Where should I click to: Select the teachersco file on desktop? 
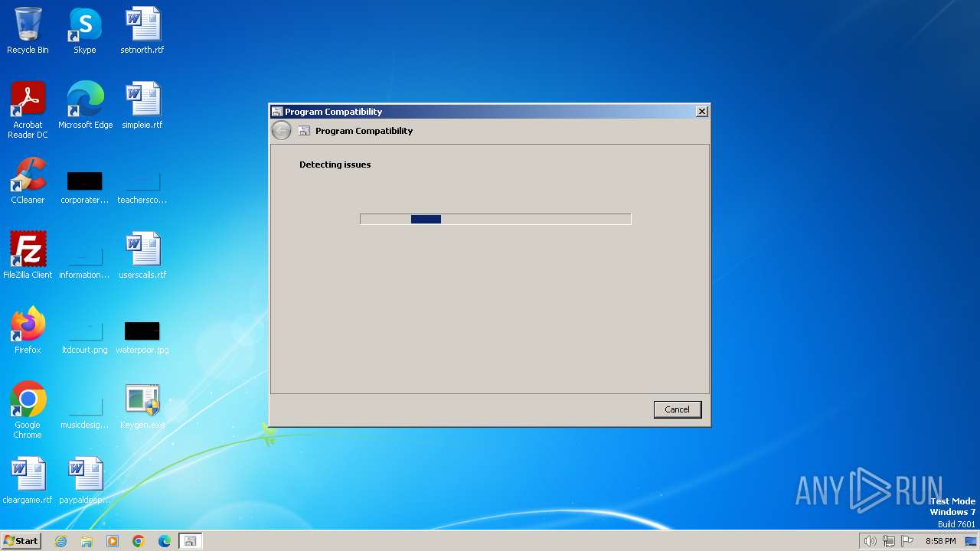tap(142, 187)
